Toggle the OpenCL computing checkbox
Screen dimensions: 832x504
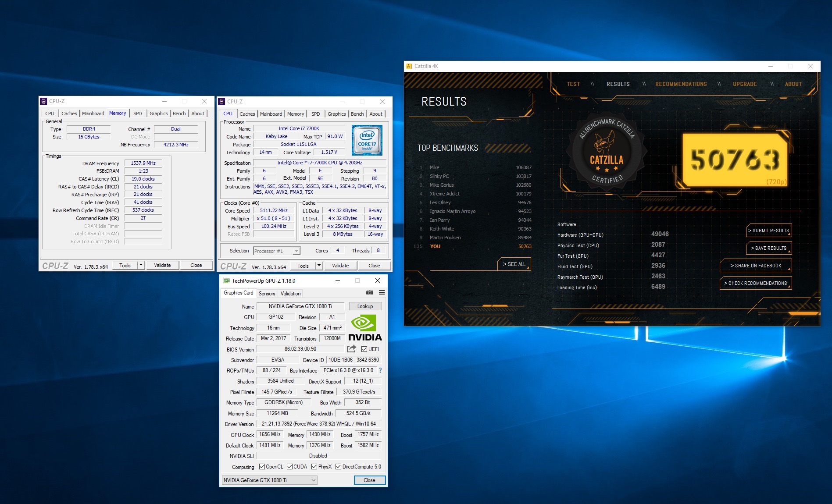[x=262, y=467]
